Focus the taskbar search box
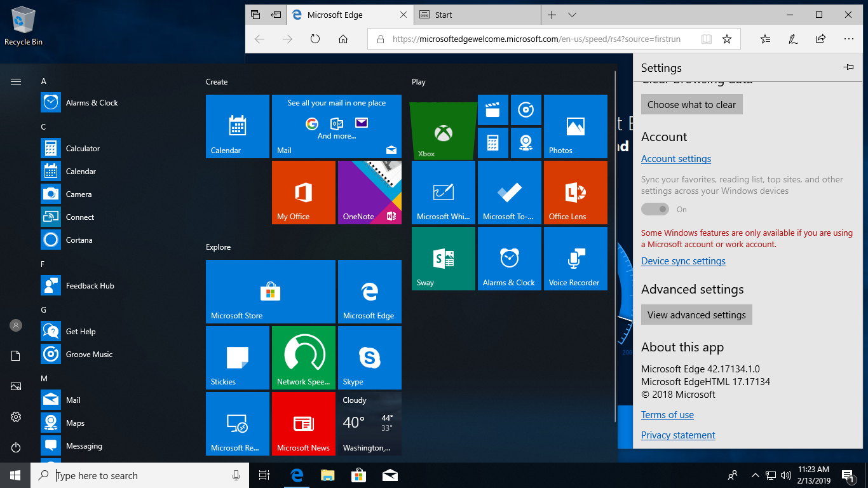This screenshot has width=868, height=488. pos(140,475)
